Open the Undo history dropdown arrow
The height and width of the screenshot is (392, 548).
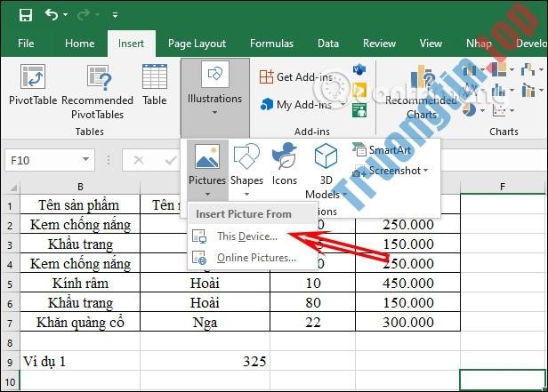(65, 15)
